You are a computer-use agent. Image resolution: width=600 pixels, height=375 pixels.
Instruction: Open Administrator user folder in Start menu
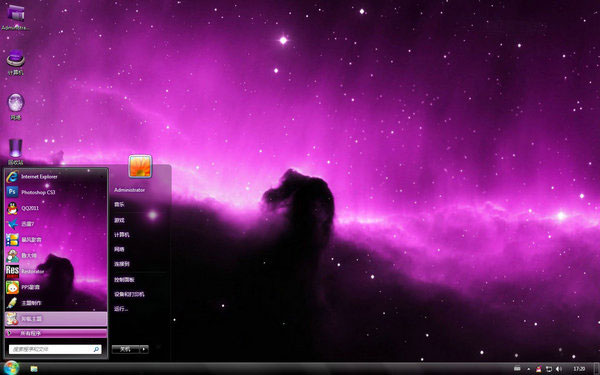[x=129, y=190]
